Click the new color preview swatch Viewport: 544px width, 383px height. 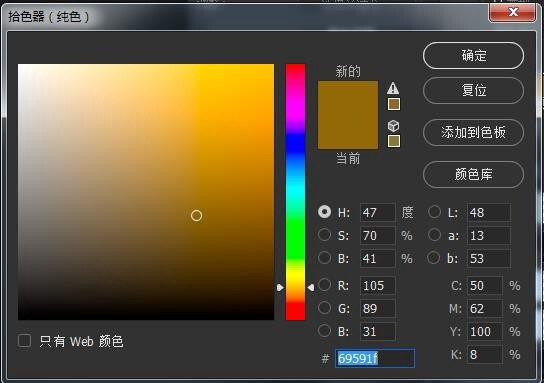(x=348, y=98)
